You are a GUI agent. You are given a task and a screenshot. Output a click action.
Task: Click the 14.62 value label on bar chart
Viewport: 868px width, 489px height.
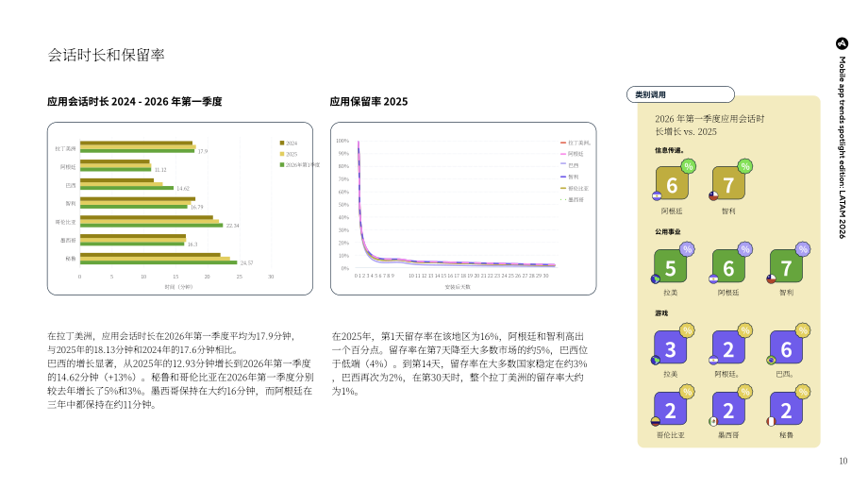[x=183, y=188]
